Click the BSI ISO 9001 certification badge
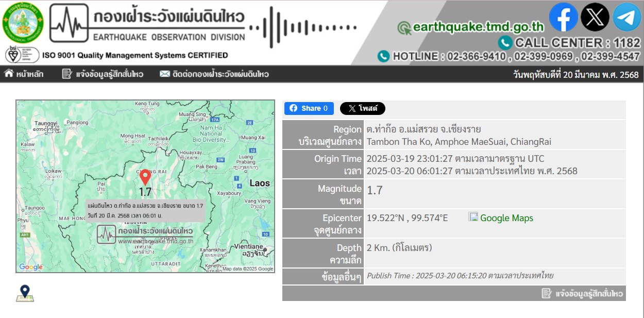 point(23,55)
